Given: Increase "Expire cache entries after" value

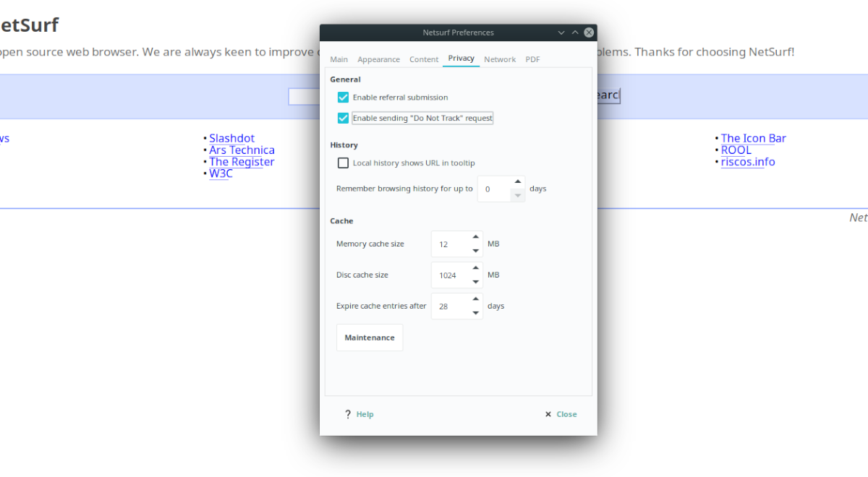Looking at the screenshot, I should [x=475, y=298].
